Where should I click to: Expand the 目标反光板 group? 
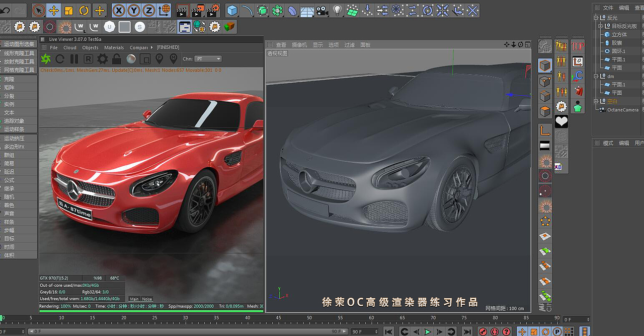coord(601,26)
